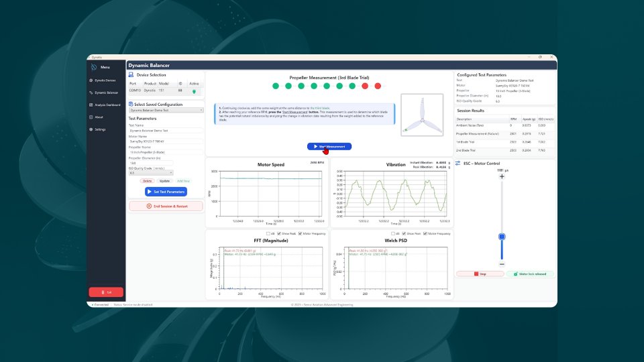Select the Propeller Measurement (Natural) results row
644x362 pixels.
[504, 134]
